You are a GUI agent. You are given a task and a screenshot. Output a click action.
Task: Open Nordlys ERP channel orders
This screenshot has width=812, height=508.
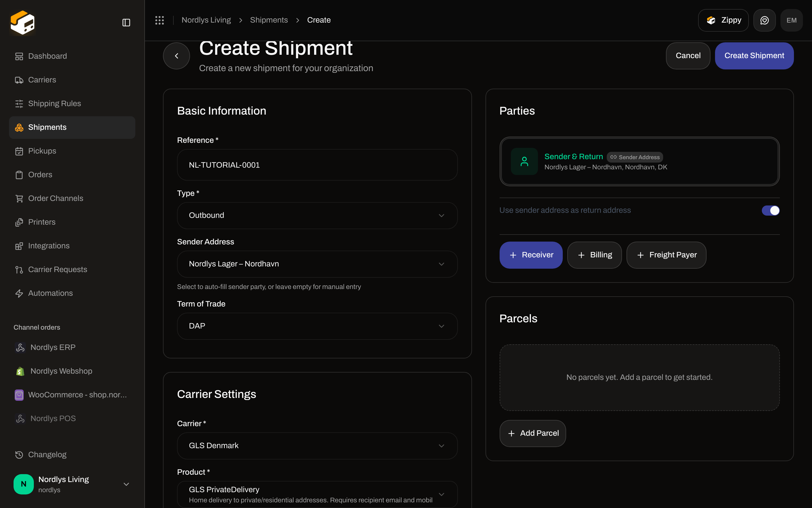72,347
